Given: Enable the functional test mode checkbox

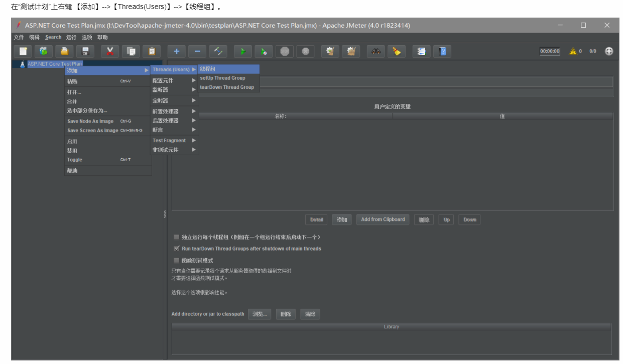Looking at the screenshot, I should click(176, 261).
